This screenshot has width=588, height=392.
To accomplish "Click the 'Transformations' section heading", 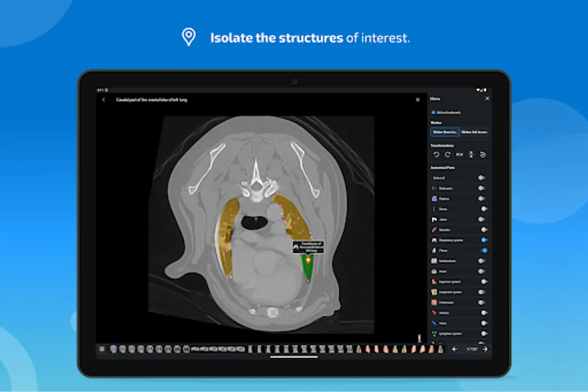I will pos(442,145).
